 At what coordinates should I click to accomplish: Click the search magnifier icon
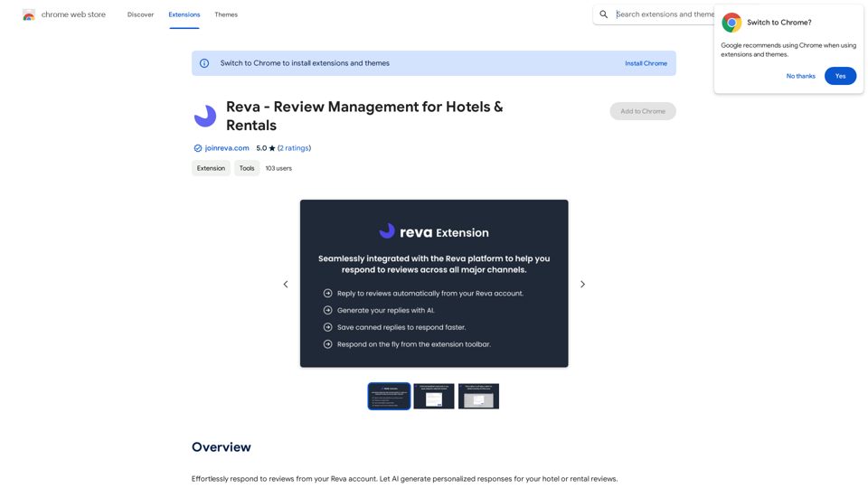point(604,14)
